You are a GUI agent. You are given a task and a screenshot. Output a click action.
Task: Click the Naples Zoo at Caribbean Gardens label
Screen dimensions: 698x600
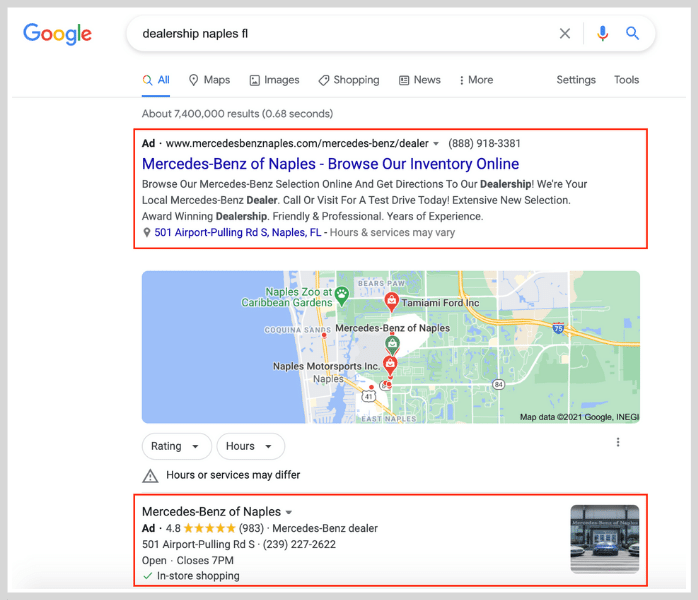coord(287,297)
